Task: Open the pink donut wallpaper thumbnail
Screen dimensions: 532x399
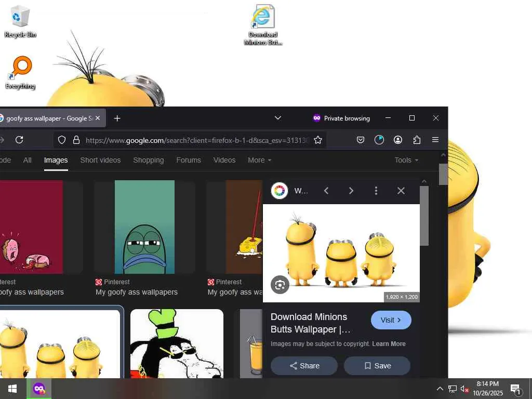Action: 31,227
